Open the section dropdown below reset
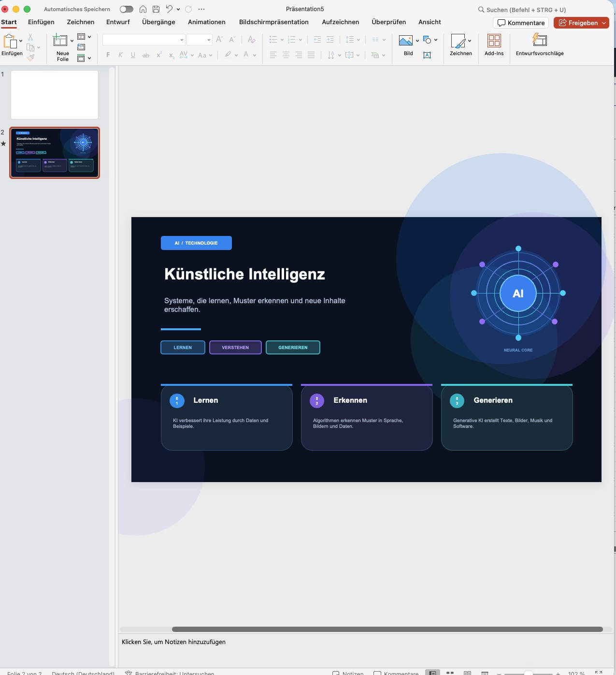This screenshot has height=675, width=616. [x=84, y=58]
